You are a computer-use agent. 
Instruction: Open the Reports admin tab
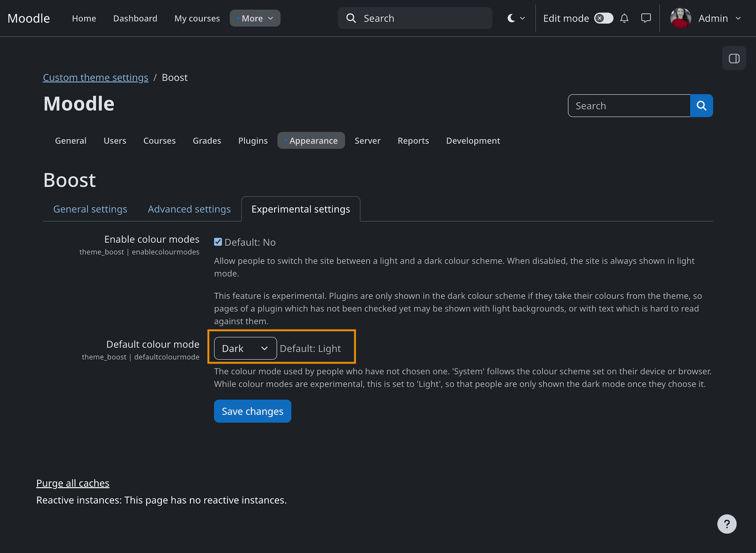click(413, 141)
